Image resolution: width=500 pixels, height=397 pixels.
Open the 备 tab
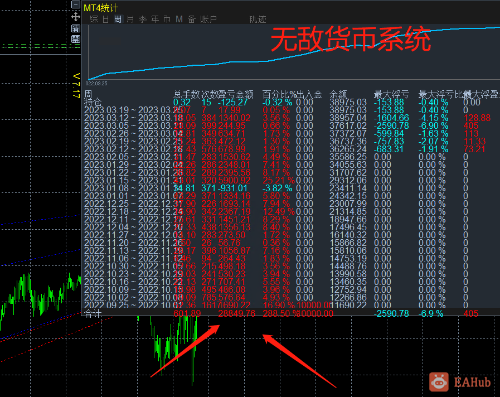[192, 19]
